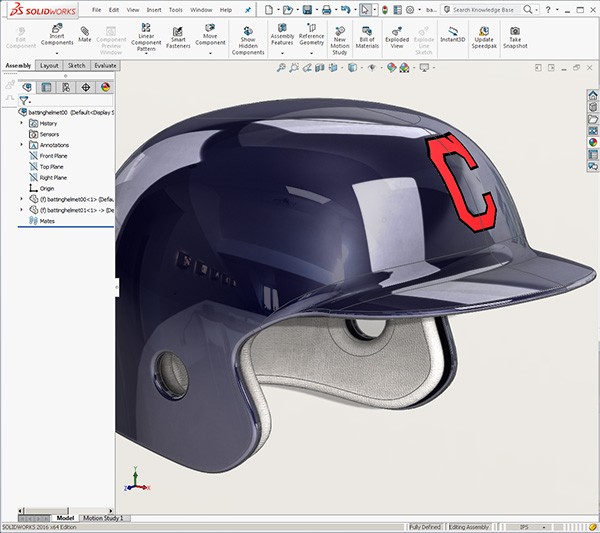Click the Search Knowledge Base field

click(483, 10)
